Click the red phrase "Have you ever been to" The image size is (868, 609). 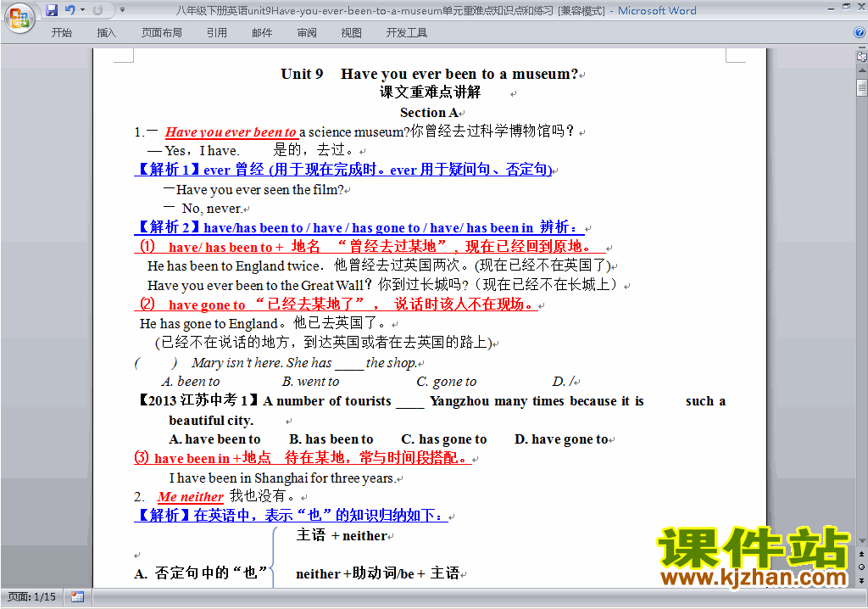tap(231, 131)
